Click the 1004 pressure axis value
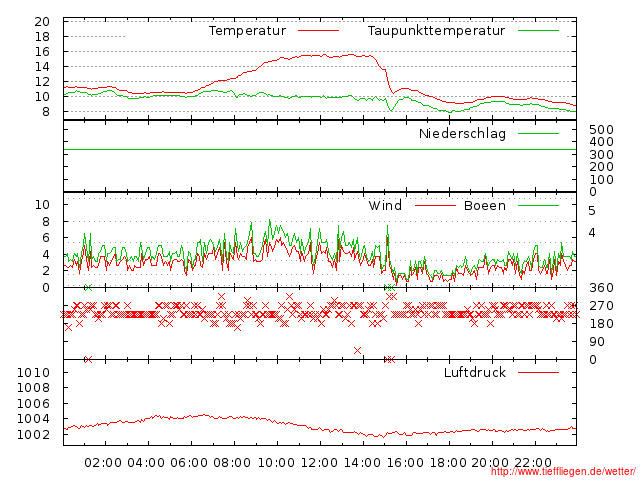 (x=33, y=419)
